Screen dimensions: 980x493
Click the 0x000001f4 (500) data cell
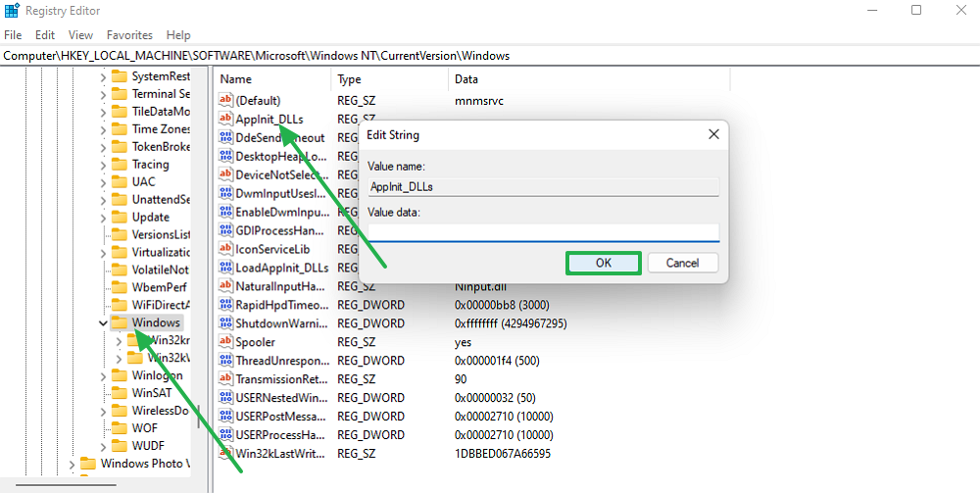point(497,361)
